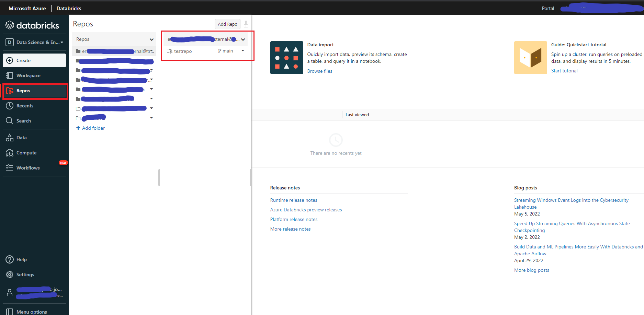Click the Create plus icon
The height and width of the screenshot is (315, 644).
click(x=10, y=60)
